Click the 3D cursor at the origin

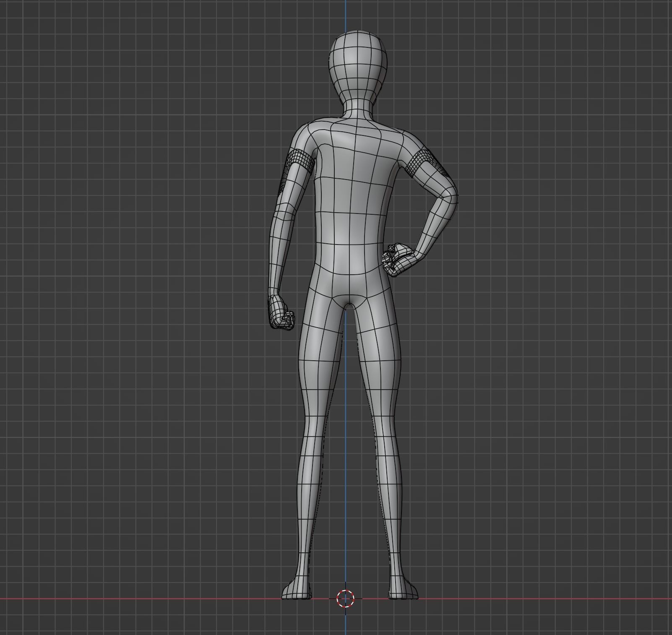click(345, 598)
